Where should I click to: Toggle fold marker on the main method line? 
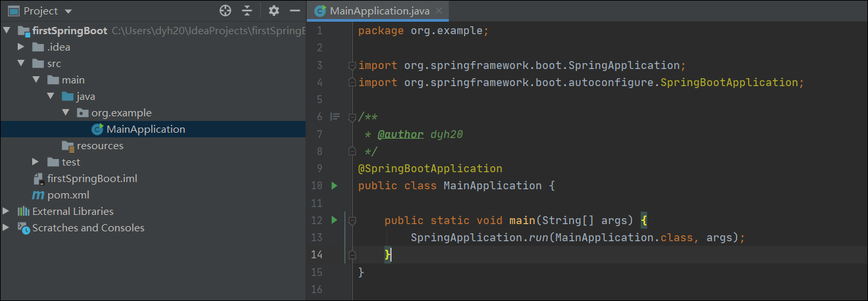[x=352, y=220]
